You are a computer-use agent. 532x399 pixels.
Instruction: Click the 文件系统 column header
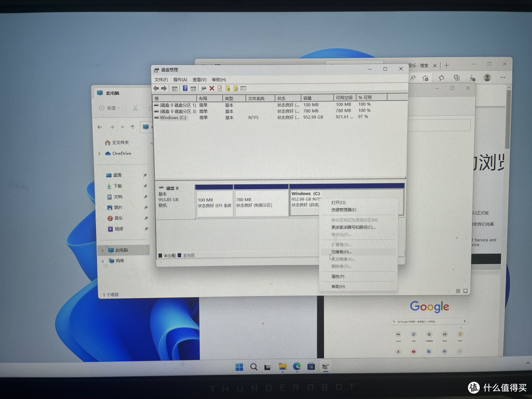[260, 99]
